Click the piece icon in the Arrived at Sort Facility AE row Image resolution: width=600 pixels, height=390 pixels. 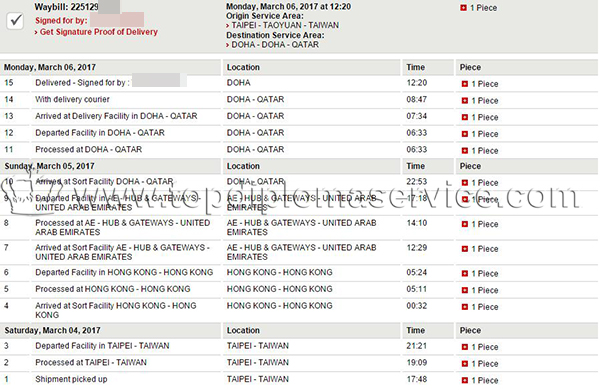[465, 249]
